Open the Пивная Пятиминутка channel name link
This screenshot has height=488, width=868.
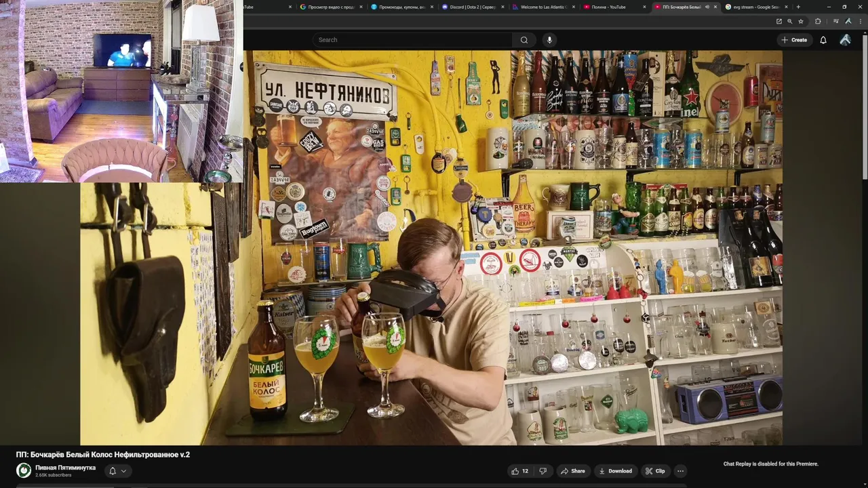tap(65, 468)
